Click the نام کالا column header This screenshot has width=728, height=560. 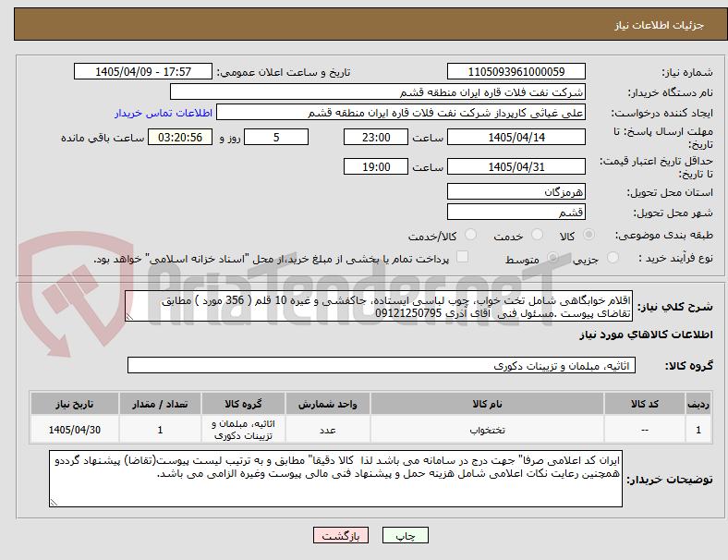(x=487, y=404)
